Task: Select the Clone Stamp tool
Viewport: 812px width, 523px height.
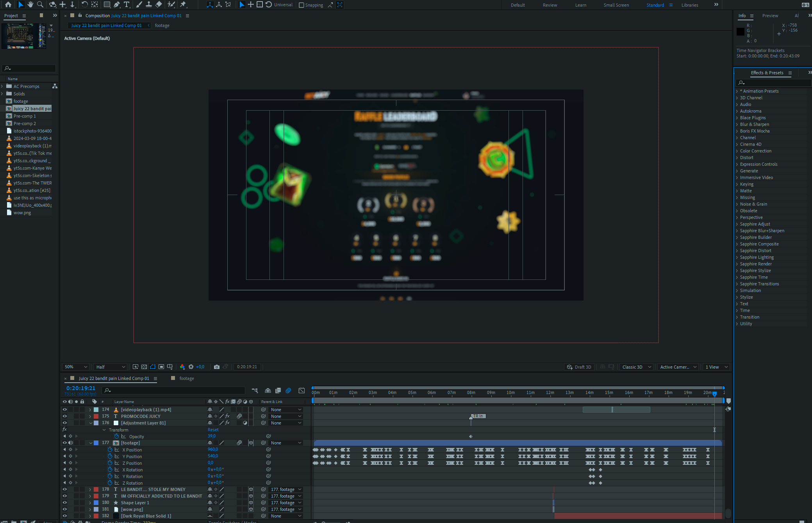Action: [x=149, y=5]
